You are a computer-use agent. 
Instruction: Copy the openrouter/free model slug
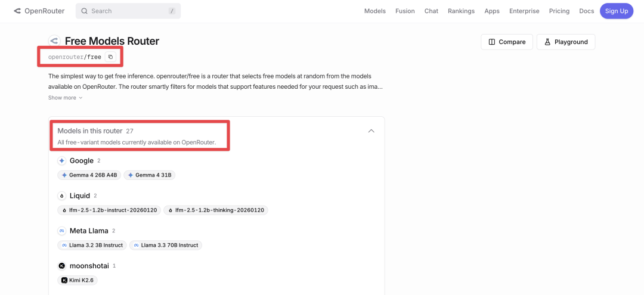tap(110, 57)
